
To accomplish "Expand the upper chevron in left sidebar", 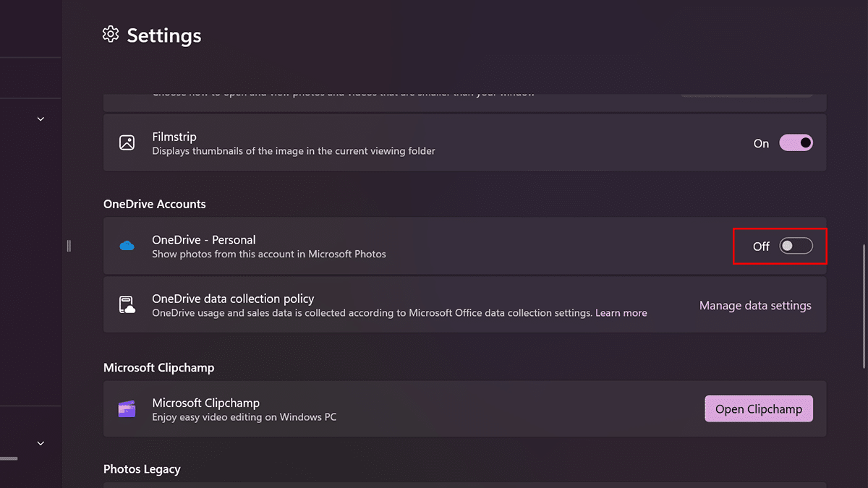I will (x=41, y=119).
